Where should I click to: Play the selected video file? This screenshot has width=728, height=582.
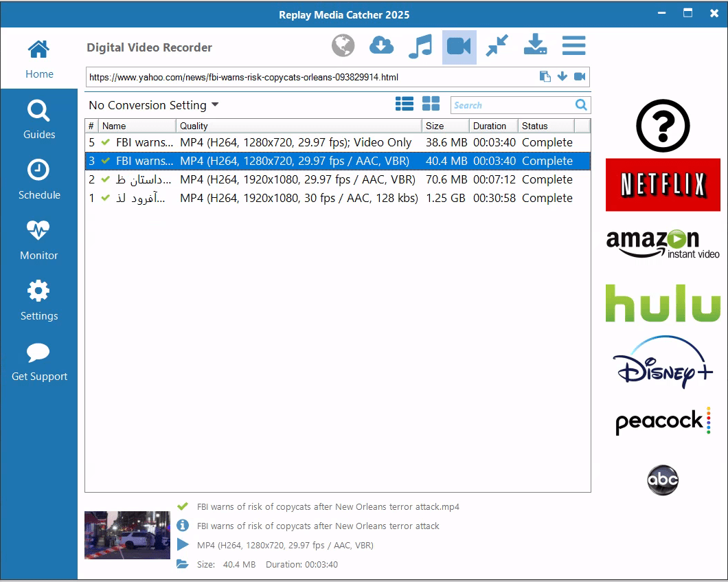point(183,545)
